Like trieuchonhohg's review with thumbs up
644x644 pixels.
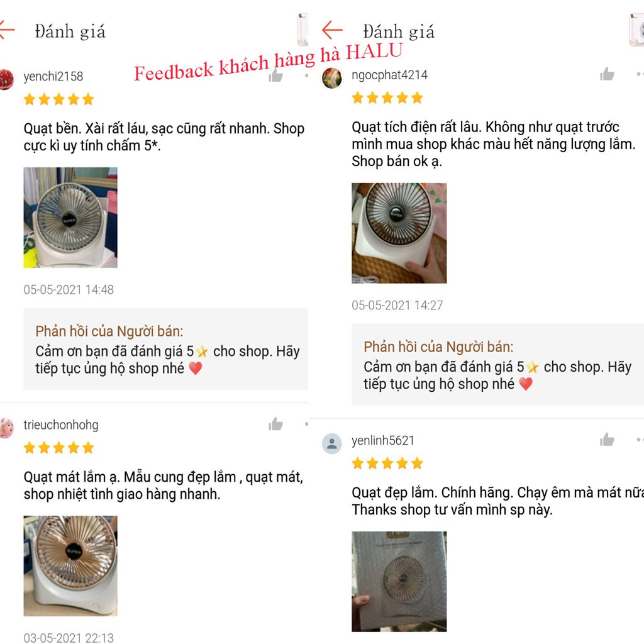tap(275, 424)
